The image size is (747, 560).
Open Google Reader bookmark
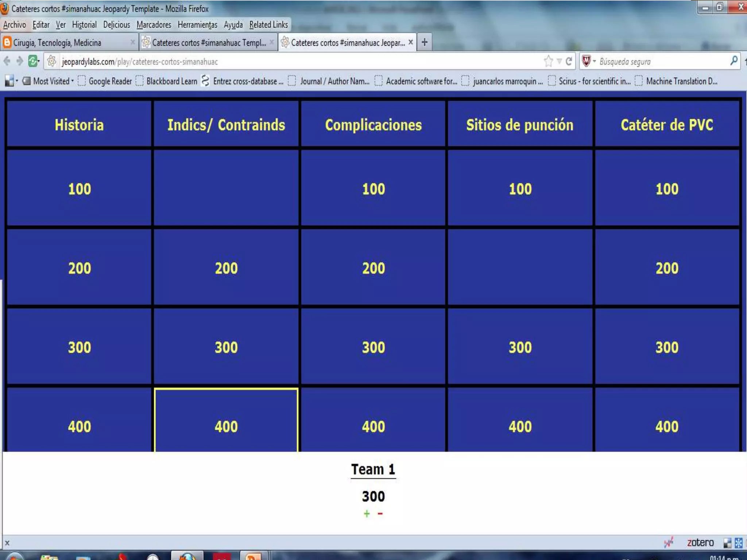(x=110, y=81)
